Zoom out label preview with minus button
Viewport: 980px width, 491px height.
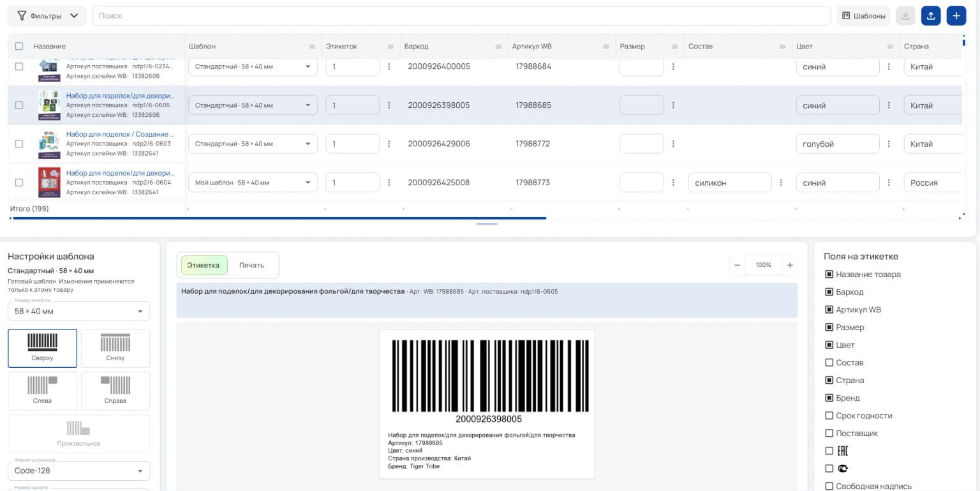click(x=737, y=265)
